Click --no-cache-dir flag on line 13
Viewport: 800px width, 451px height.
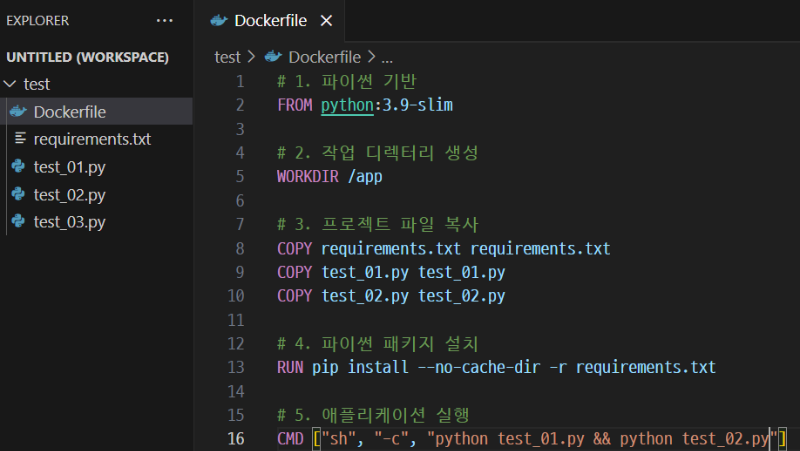pos(479,367)
